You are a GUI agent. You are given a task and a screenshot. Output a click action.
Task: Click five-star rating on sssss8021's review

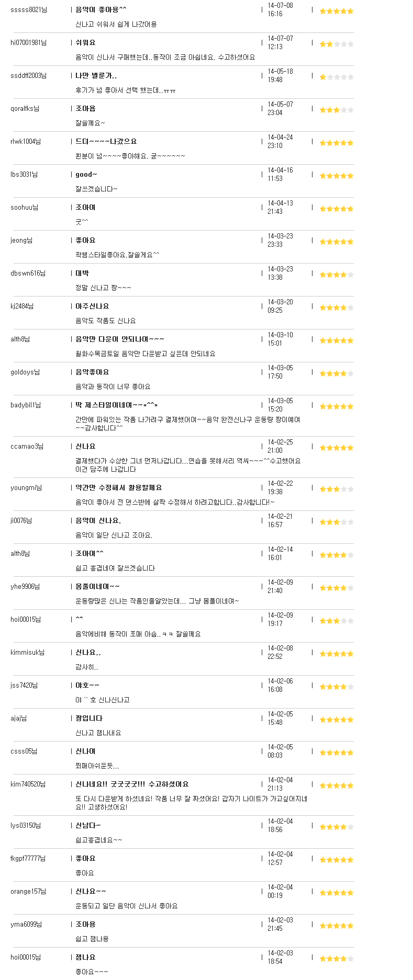click(x=337, y=11)
